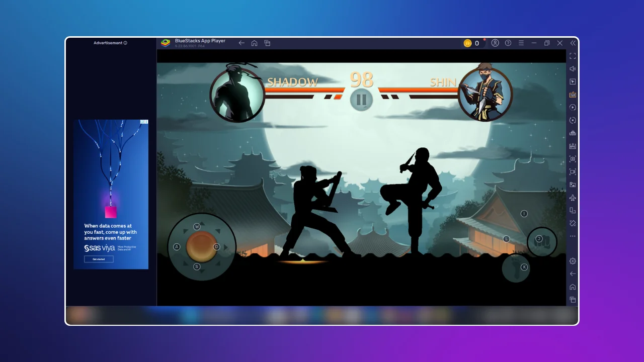Go back using the title bar arrow
Image resolution: width=644 pixels, height=362 pixels.
242,43
